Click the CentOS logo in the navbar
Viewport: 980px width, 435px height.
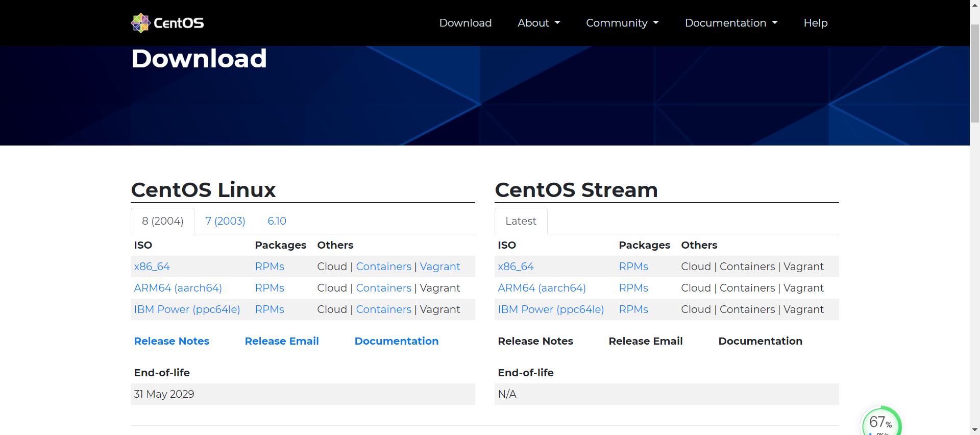(167, 23)
